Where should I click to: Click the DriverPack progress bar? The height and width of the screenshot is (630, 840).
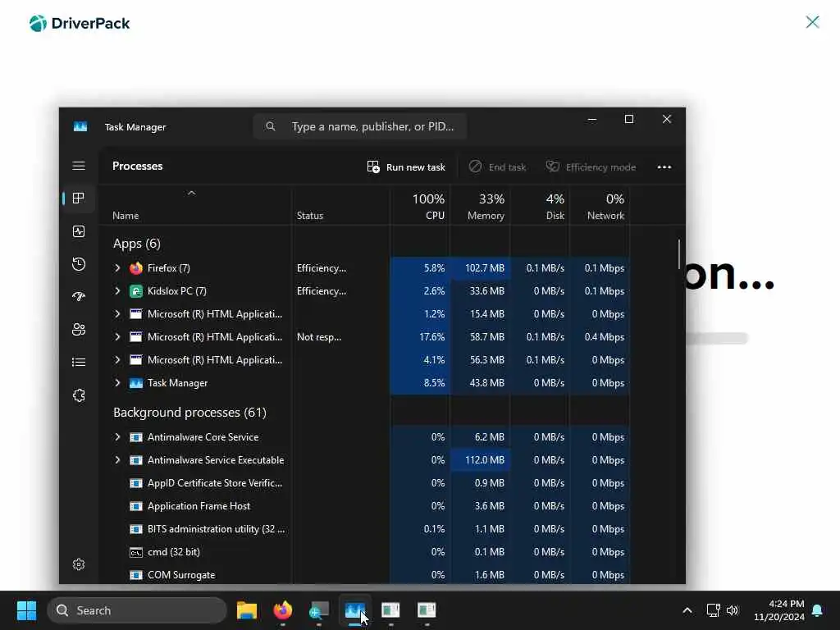click(x=717, y=338)
